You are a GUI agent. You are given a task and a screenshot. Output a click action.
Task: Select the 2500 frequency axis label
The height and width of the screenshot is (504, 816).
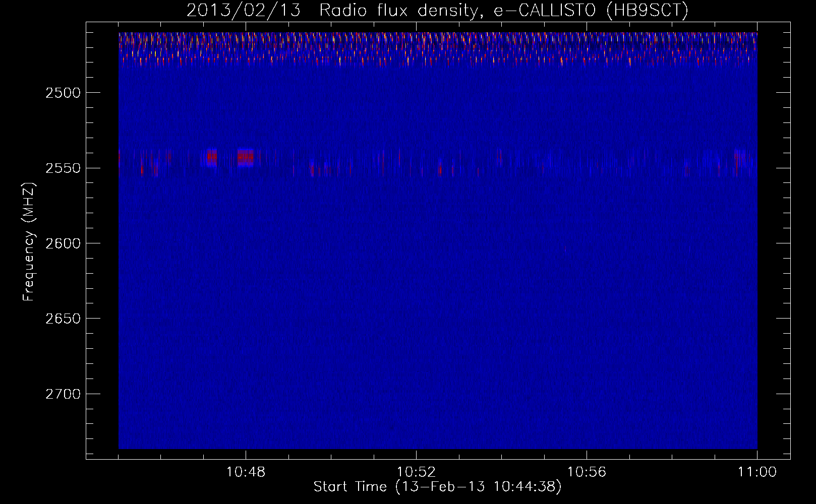(63, 93)
